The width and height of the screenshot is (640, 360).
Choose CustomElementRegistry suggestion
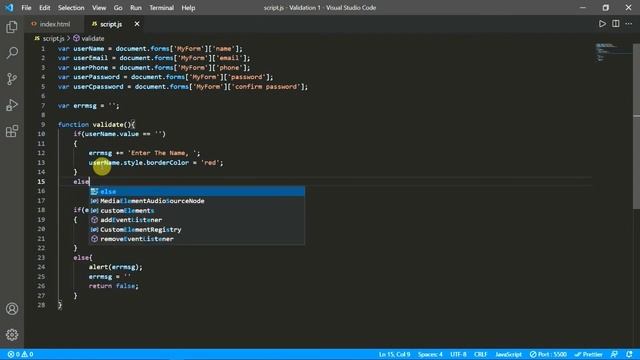pos(197,229)
